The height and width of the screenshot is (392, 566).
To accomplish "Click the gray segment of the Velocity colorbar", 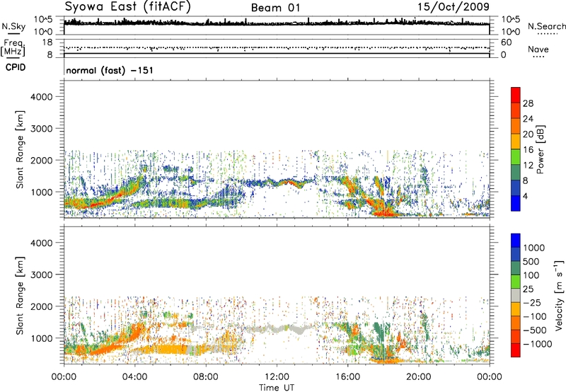I will pos(516,295).
